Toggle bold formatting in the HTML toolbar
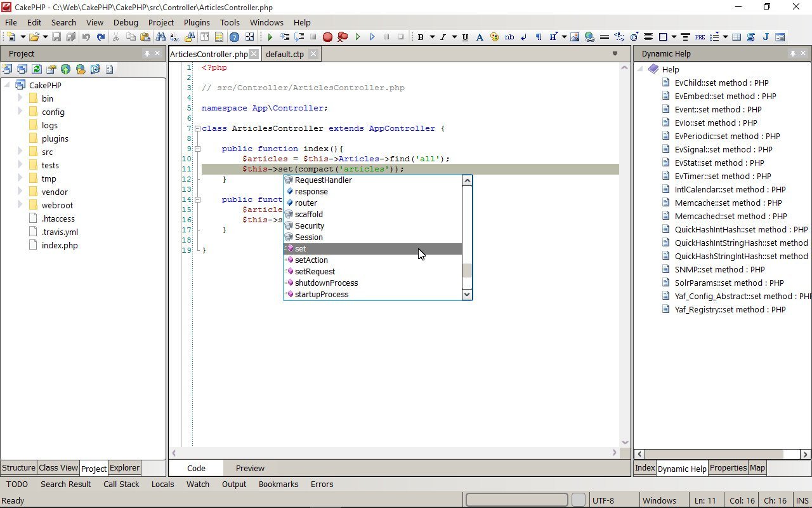 pyautogui.click(x=420, y=37)
